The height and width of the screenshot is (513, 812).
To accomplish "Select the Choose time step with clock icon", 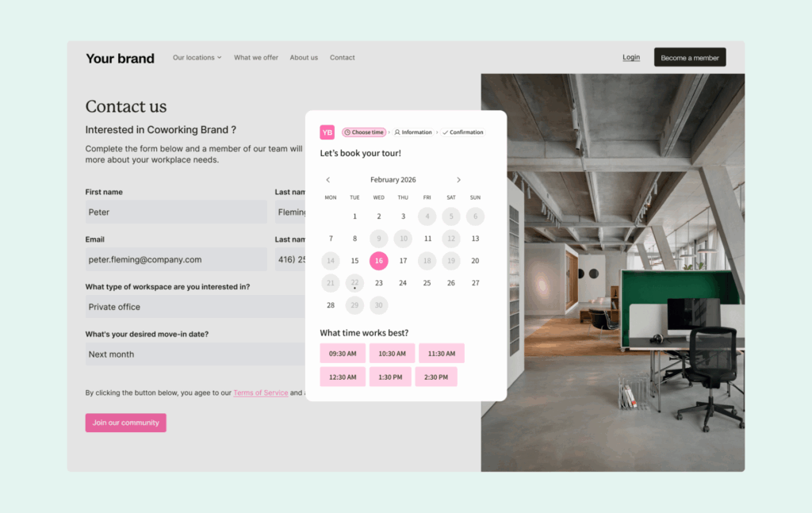I will click(364, 132).
